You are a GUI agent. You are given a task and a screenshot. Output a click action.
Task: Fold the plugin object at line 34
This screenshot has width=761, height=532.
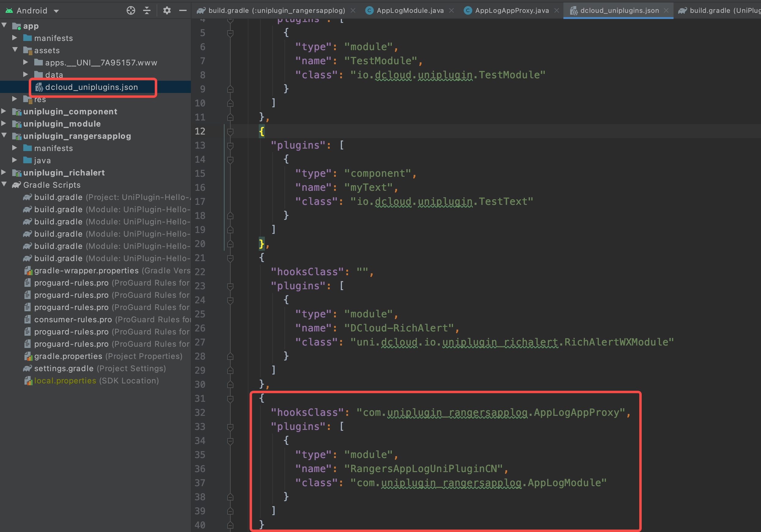230,441
